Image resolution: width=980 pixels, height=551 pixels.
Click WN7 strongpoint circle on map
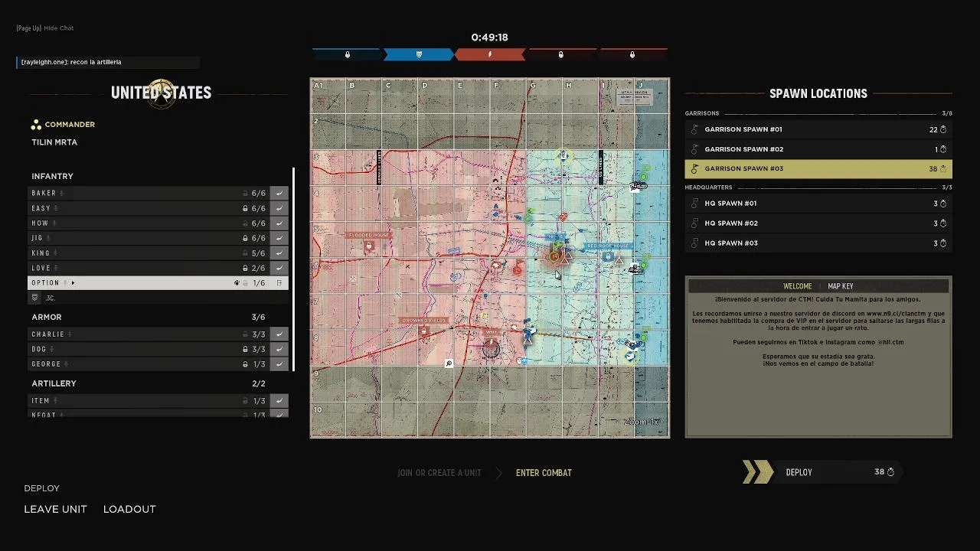click(x=491, y=349)
